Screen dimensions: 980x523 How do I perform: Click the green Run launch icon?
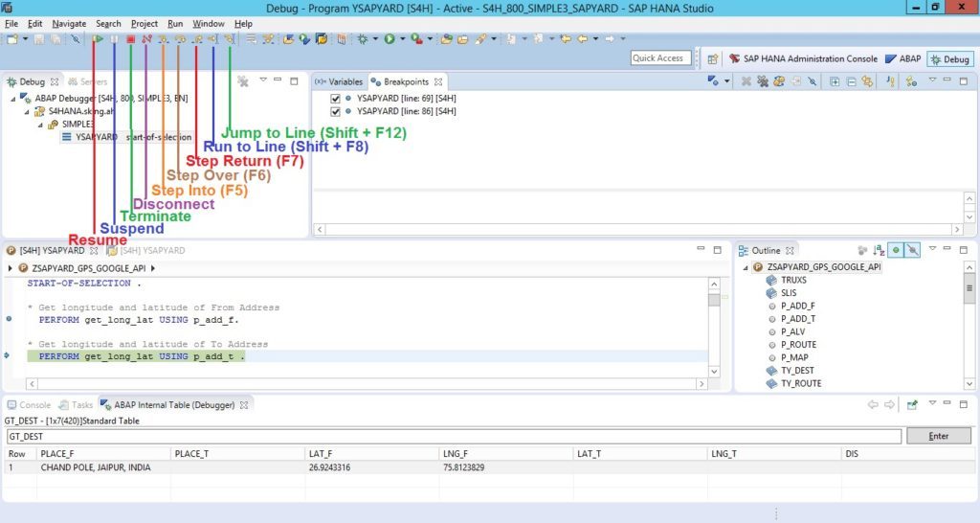pos(390,39)
